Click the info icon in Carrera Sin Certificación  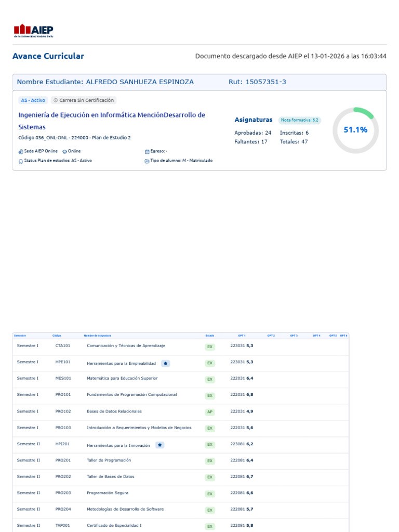pos(56,100)
